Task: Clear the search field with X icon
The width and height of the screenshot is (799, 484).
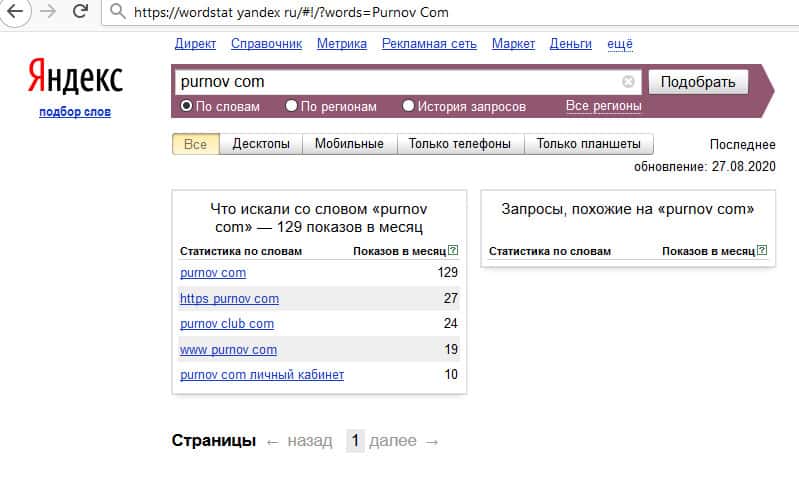Action: (x=628, y=82)
